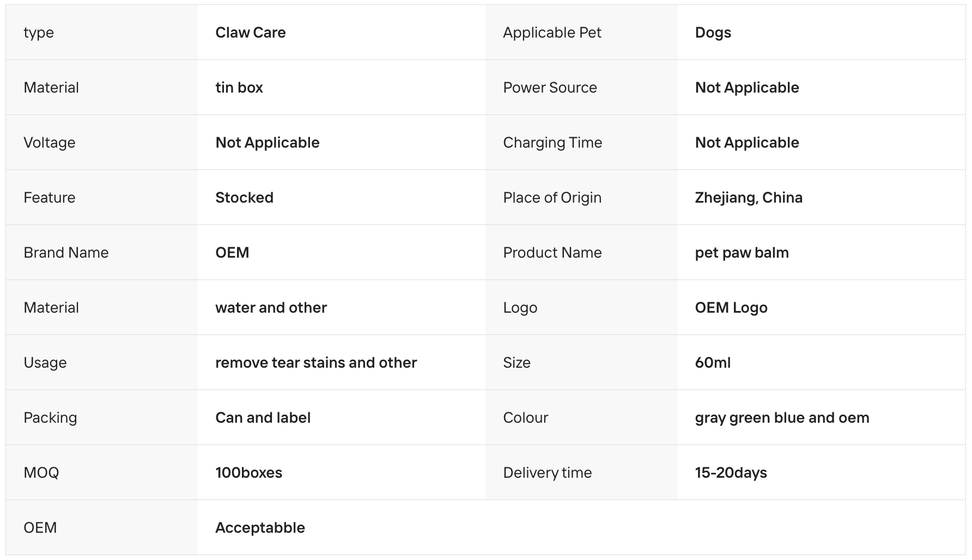Viewport: 972px width, 560px height.
Task: Select the 'pet paw balm' product name
Action: (x=742, y=253)
